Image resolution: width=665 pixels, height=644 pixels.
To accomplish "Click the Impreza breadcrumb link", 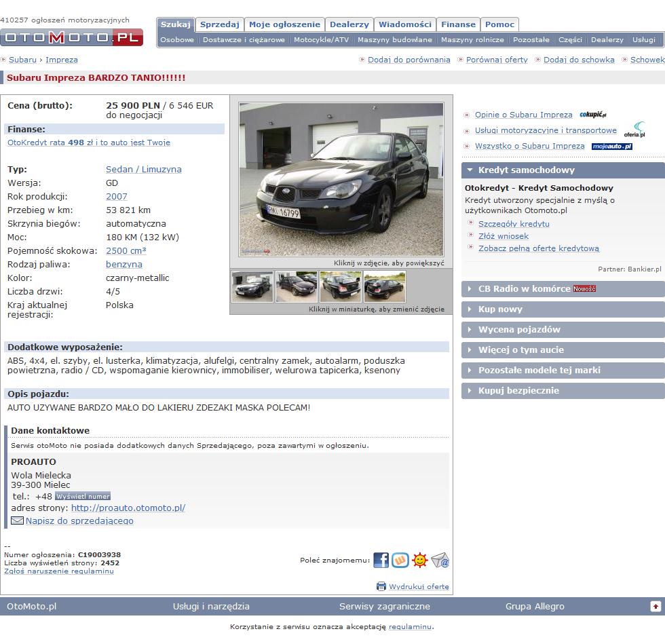I will (x=62, y=60).
